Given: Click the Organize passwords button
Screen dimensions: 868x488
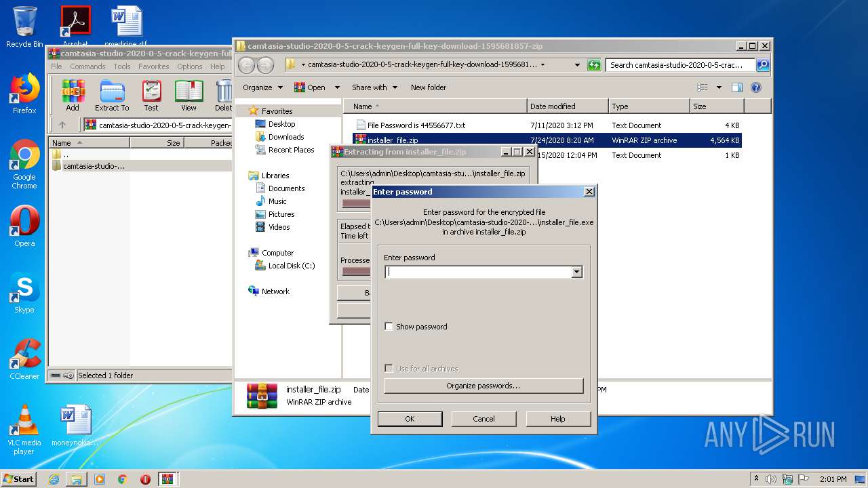Looking at the screenshot, I should coord(484,386).
